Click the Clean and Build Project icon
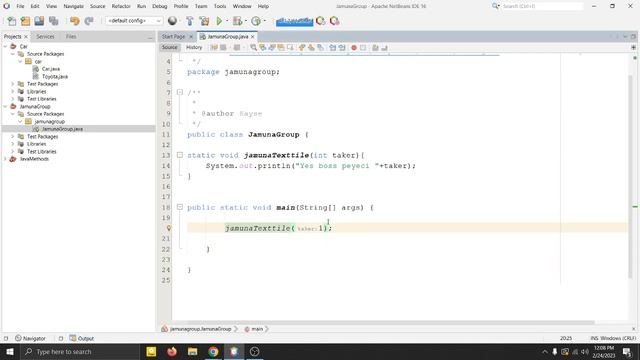The height and width of the screenshot is (360, 640). click(x=204, y=21)
